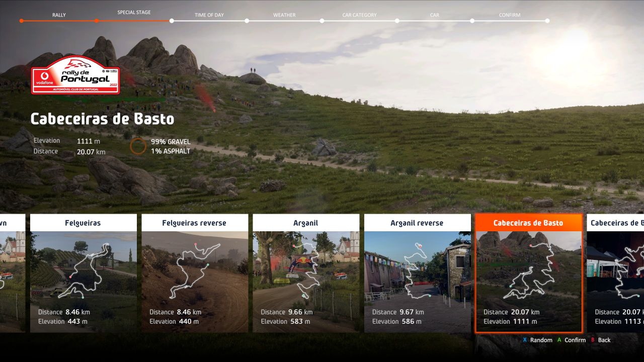The height and width of the screenshot is (362, 644).
Task: Click the Rally de Portugal logo badge
Action: 75,75
